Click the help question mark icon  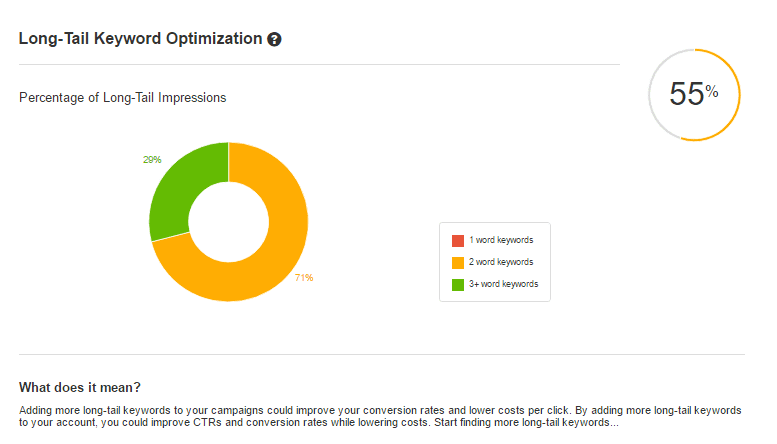tap(274, 39)
